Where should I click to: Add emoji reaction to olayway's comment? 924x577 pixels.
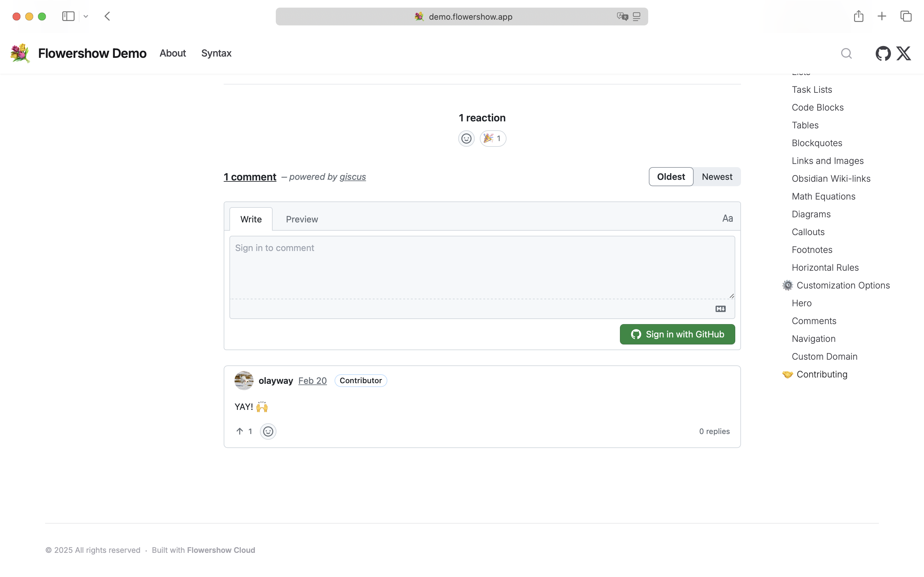(268, 431)
